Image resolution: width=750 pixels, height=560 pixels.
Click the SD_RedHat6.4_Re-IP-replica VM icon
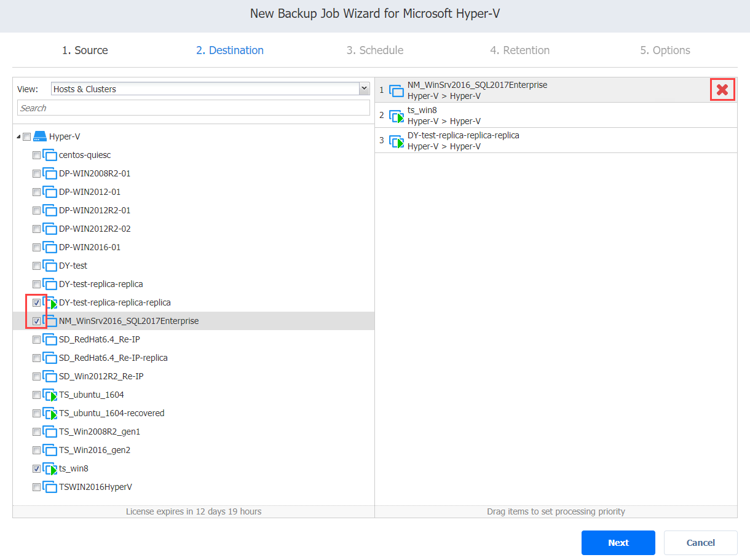(x=50, y=358)
